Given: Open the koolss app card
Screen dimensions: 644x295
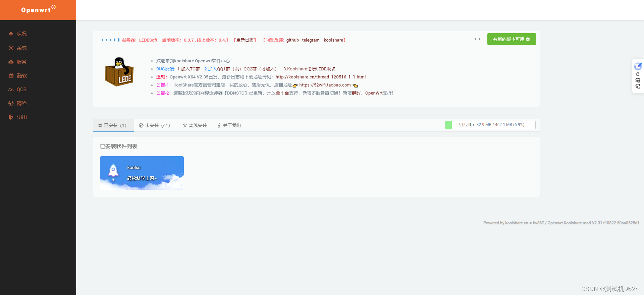Looking at the screenshot, I should point(142,173).
